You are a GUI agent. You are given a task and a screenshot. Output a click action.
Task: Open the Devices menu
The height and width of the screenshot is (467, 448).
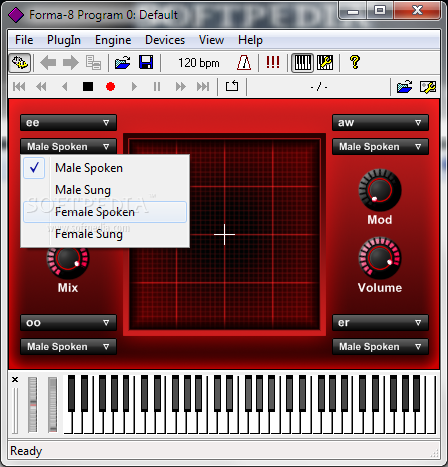165,40
